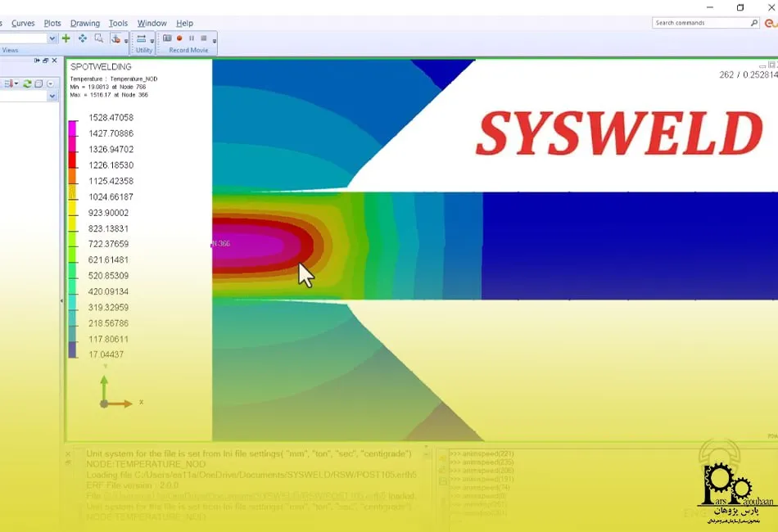Open the Plots menu

(x=52, y=23)
